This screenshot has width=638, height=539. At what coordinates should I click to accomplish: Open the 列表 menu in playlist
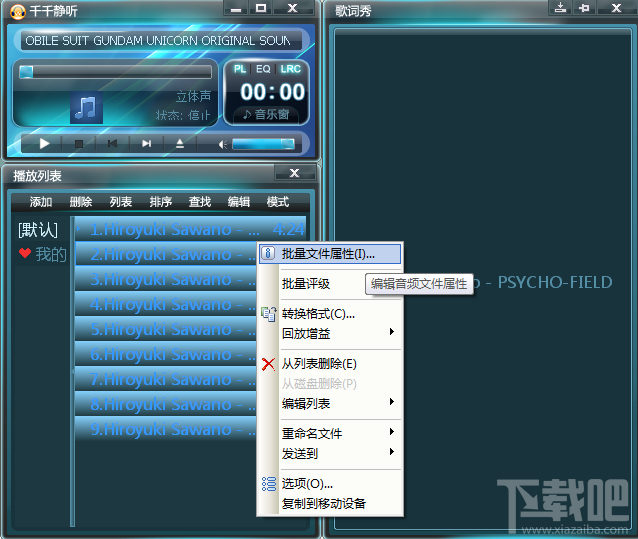(120, 202)
